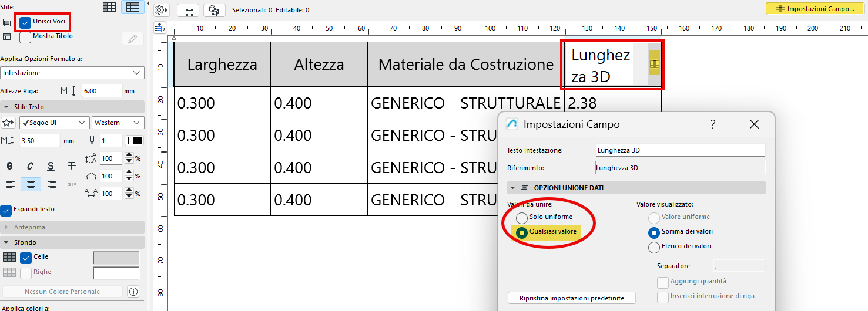Click the Materiale da Costruzione header cell

(x=465, y=65)
